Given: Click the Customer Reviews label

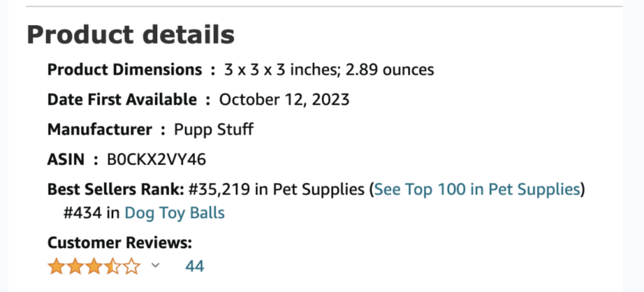Looking at the screenshot, I should 120,243.
